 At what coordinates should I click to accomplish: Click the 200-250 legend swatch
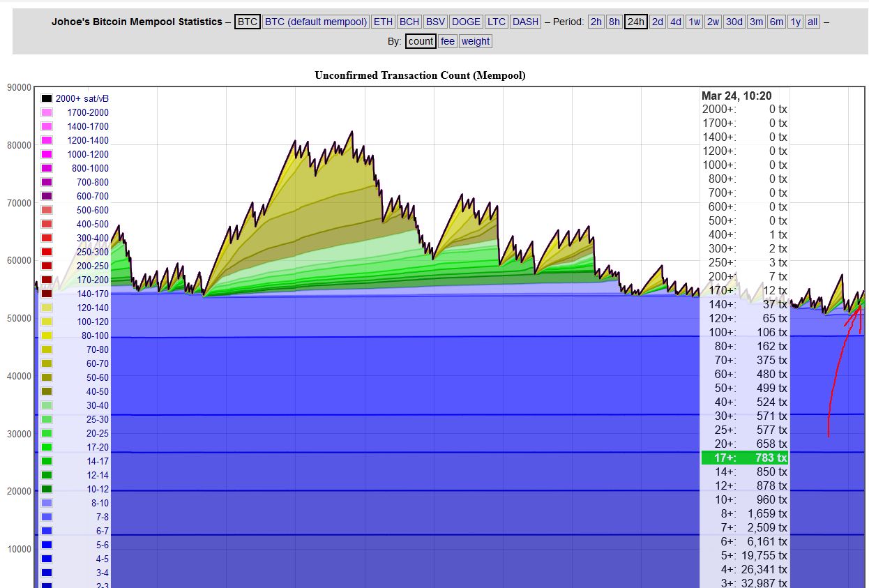[x=47, y=266]
